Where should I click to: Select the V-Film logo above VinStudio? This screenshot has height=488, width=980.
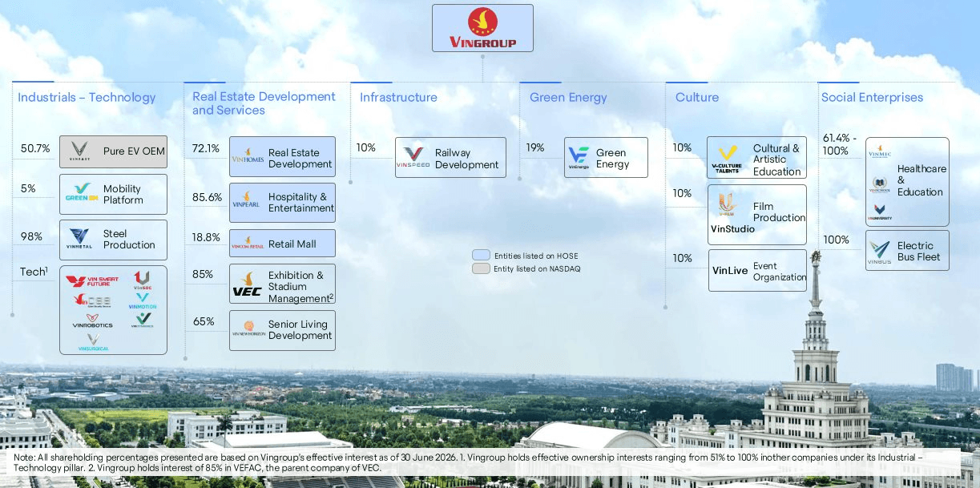click(x=727, y=206)
